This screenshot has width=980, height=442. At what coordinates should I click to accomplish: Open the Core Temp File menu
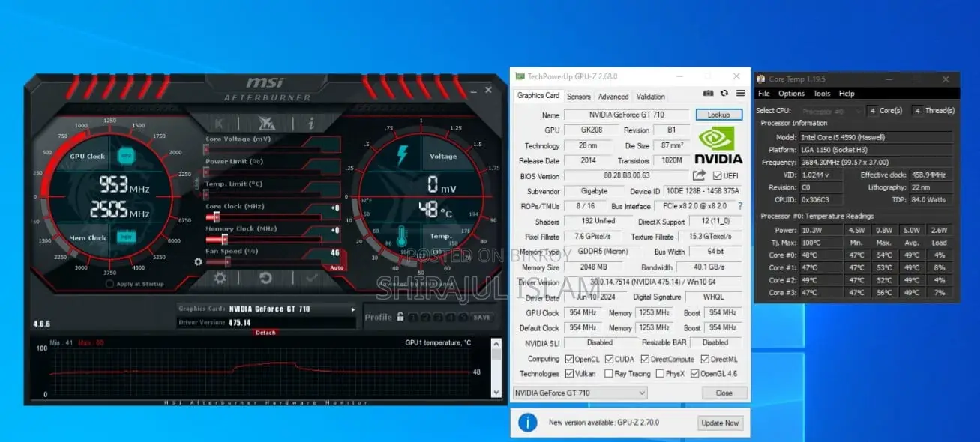(764, 94)
